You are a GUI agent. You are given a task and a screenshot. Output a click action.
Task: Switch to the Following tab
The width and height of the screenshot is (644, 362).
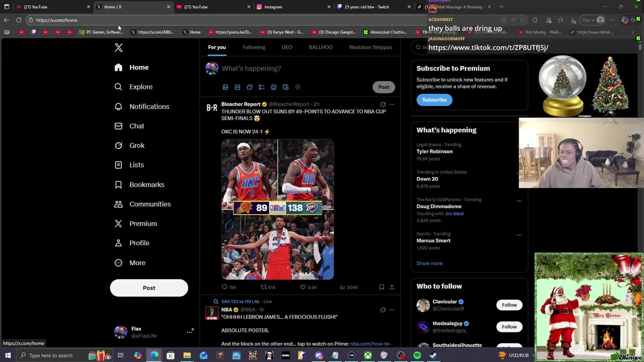[x=254, y=47]
